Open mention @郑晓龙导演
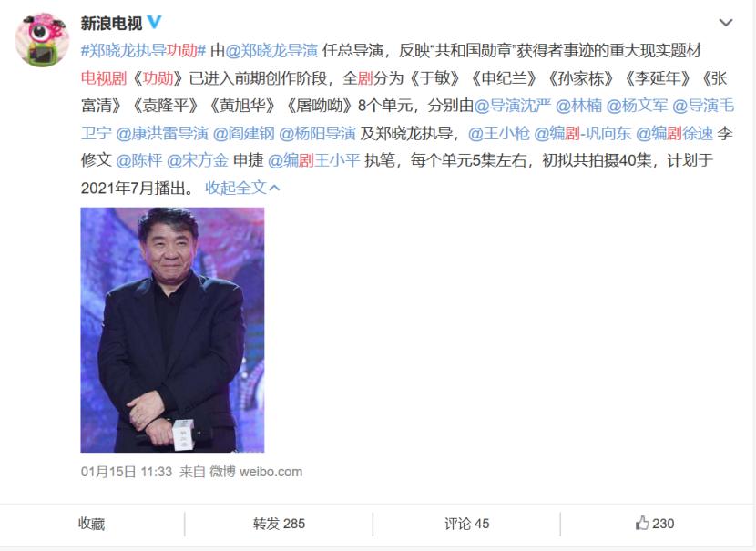The height and width of the screenshot is (551, 756). click(271, 50)
